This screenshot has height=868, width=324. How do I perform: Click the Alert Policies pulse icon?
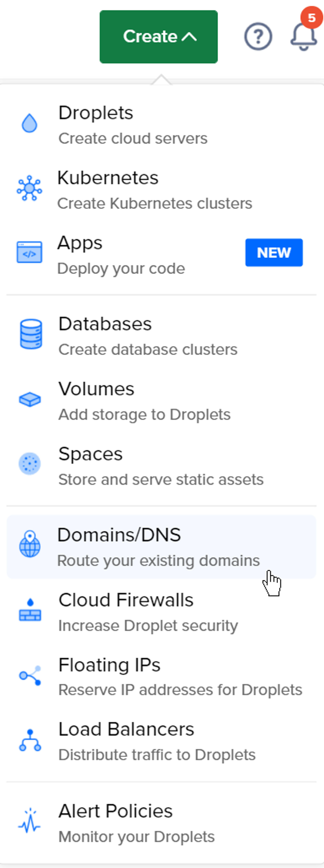click(x=29, y=821)
